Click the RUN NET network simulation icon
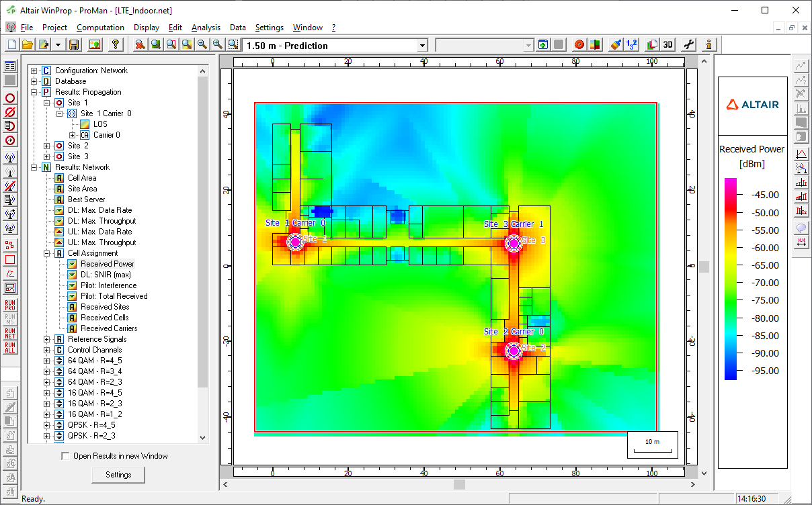This screenshot has width=812, height=505. (x=10, y=333)
